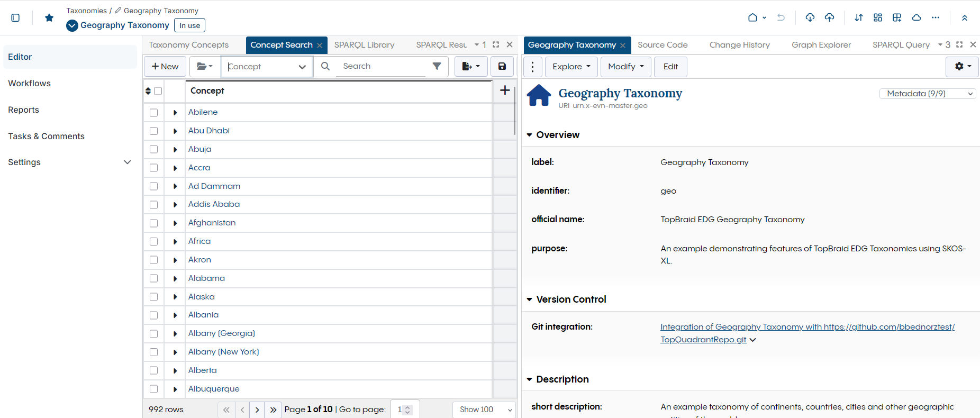Open the folder dropdown button
Viewport: 980px width, 418px height.
[205, 66]
